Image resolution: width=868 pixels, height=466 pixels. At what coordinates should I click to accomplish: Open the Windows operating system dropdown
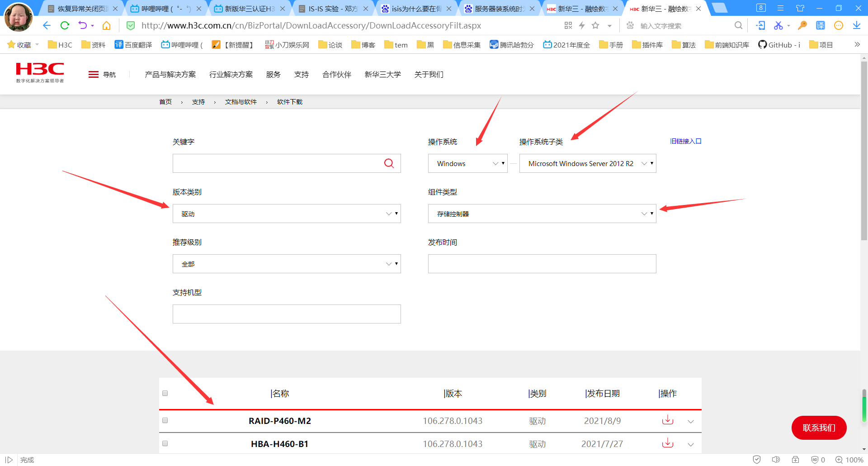click(x=468, y=163)
